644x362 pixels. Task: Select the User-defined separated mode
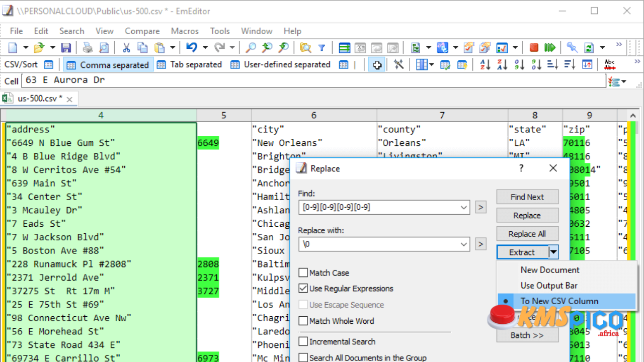point(280,64)
